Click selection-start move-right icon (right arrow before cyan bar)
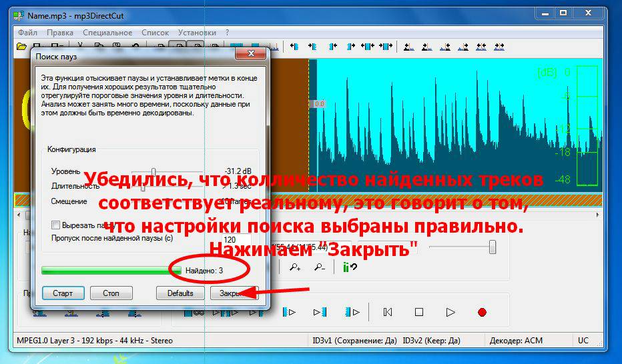622x364 pixels. point(312,47)
